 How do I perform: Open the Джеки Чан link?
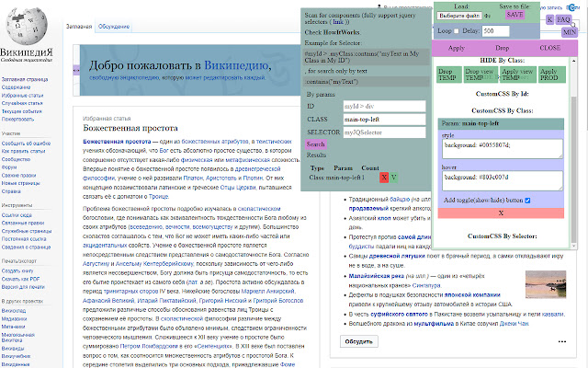(x=514, y=323)
